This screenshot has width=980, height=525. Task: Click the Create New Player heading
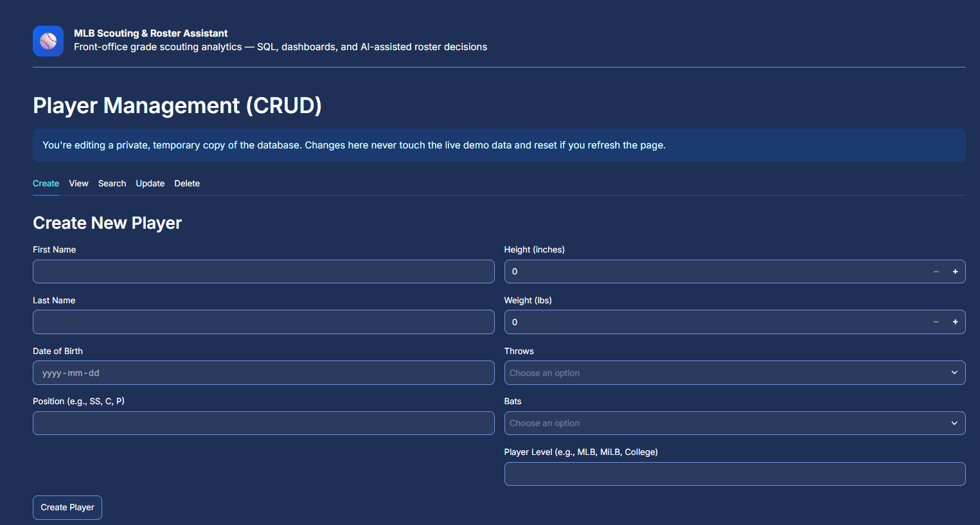(x=107, y=223)
